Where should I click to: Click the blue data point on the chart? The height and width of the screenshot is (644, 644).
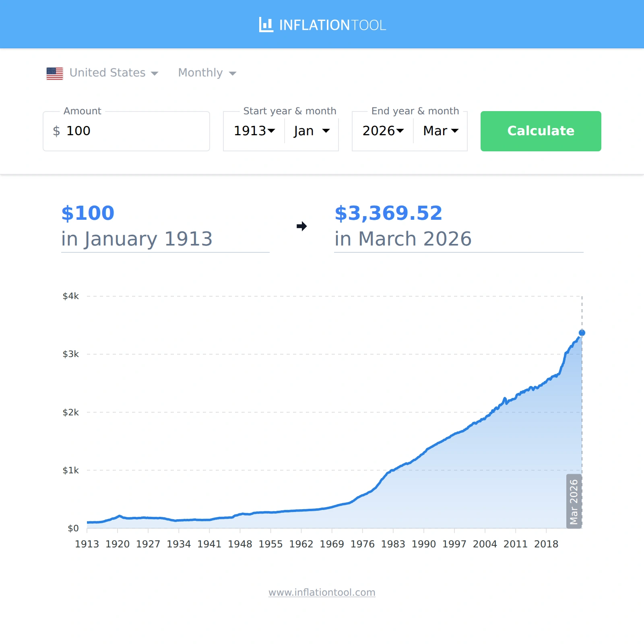pos(582,333)
